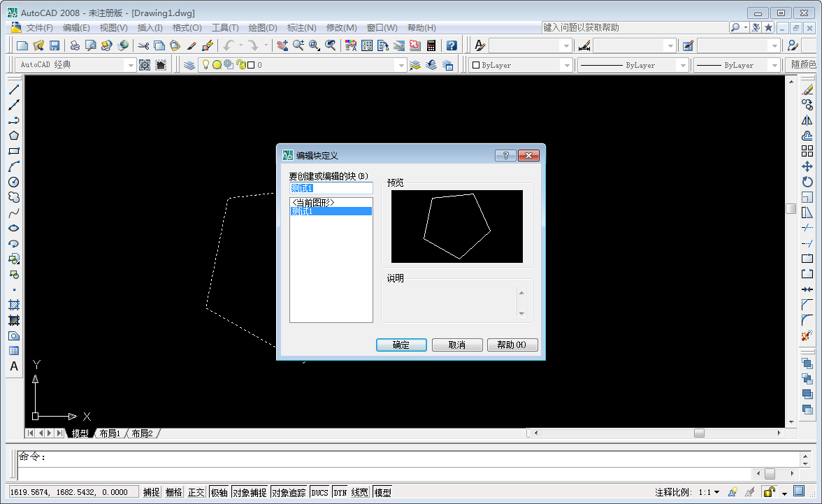The height and width of the screenshot is (504, 822).
Task: Open the AutoCAD 经典 workspace dropdown
Action: 131,64
